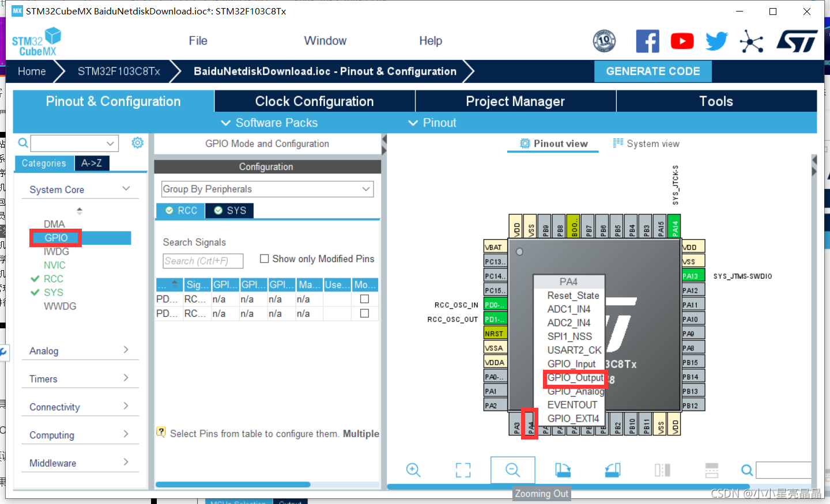This screenshot has width=830, height=504.
Task: Open the ST community network icon
Action: pos(752,41)
